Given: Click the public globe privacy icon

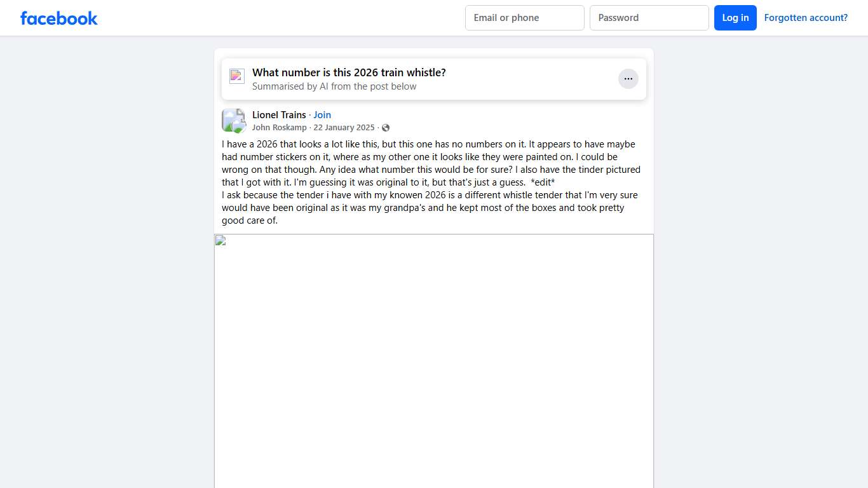Looking at the screenshot, I should (x=386, y=128).
